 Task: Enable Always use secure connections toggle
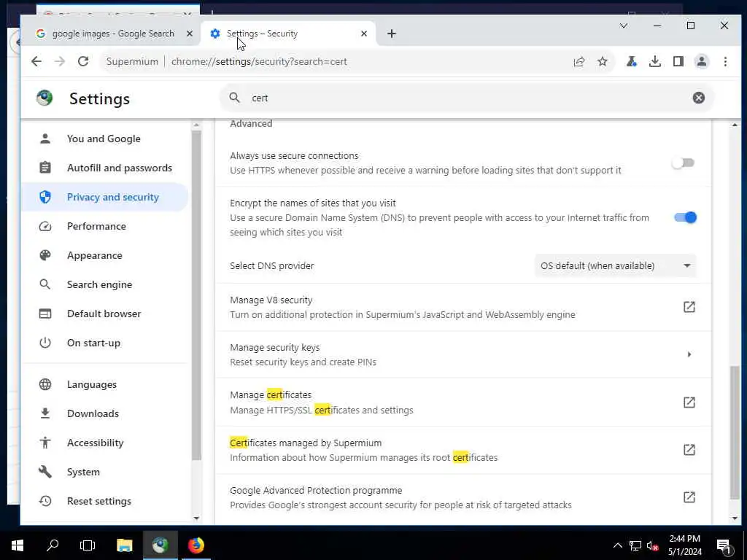684,163
